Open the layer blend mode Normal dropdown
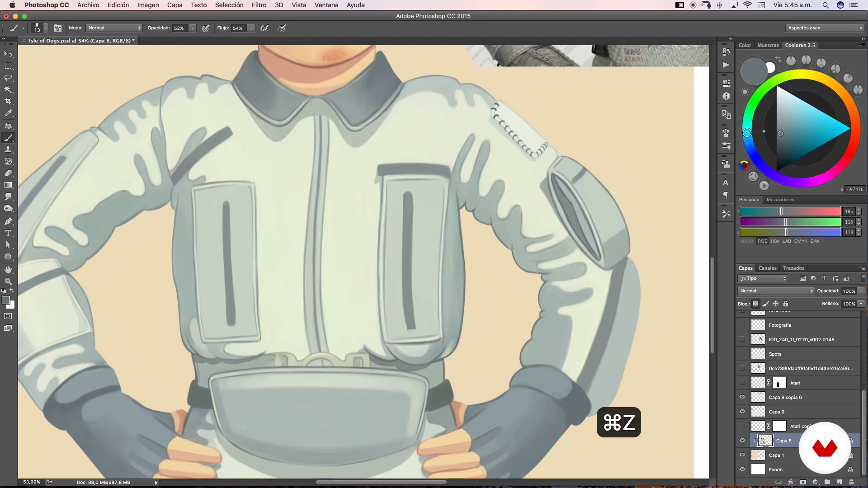The image size is (868, 488). (x=776, y=291)
